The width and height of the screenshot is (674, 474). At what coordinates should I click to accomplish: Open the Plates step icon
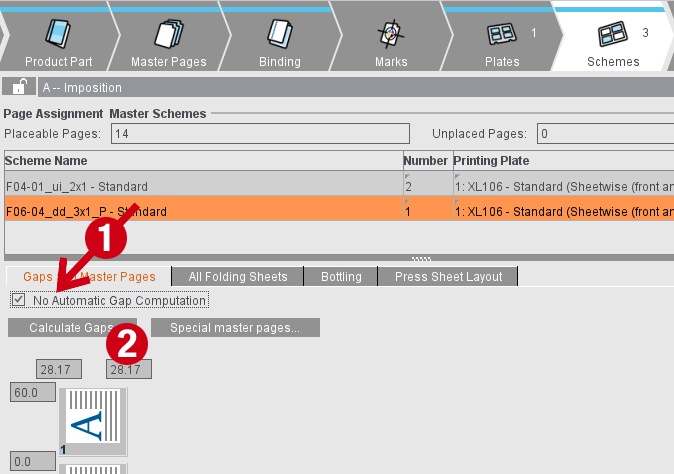[x=500, y=34]
